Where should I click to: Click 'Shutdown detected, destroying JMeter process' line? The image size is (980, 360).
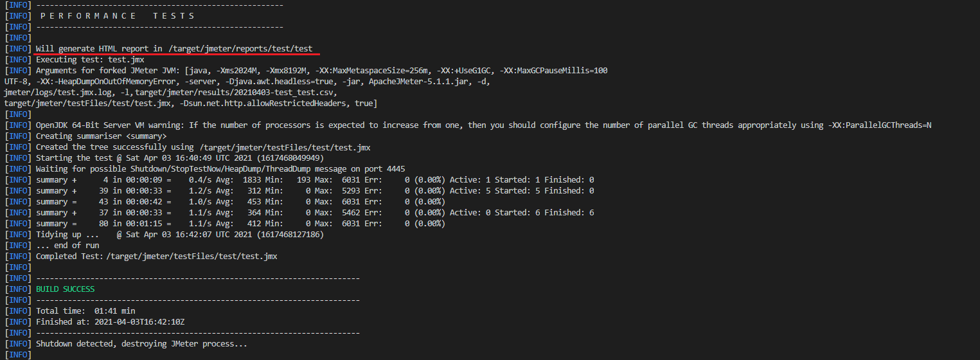[x=141, y=344]
